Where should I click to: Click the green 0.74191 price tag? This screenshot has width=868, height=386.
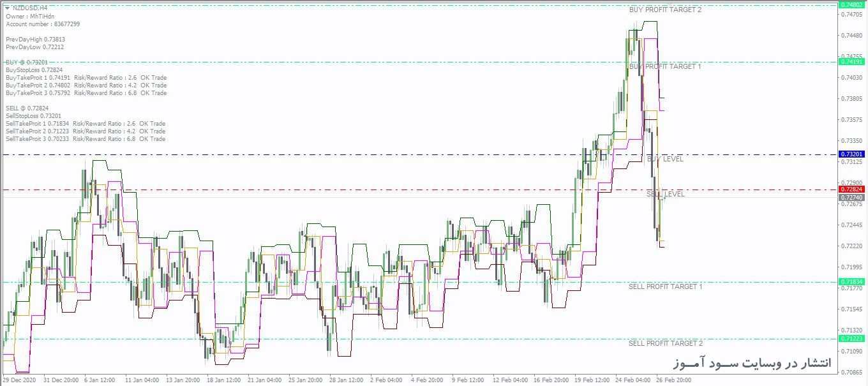[x=852, y=62]
